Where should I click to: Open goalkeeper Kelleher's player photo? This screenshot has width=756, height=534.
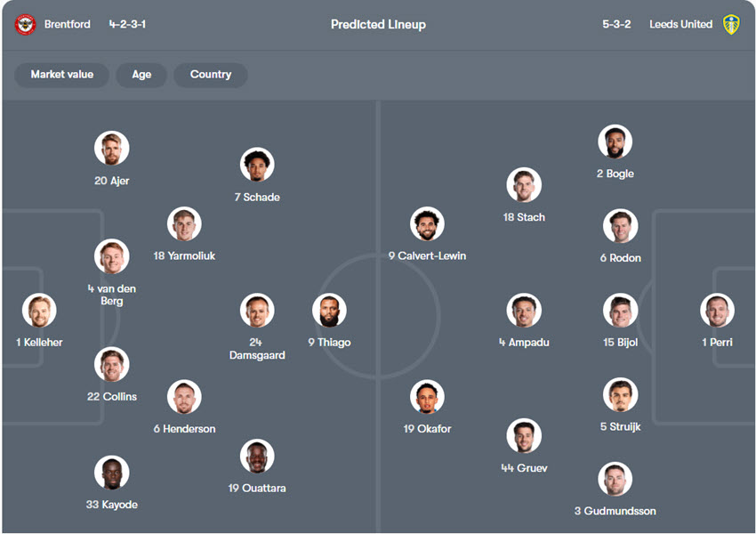pyautogui.click(x=39, y=311)
